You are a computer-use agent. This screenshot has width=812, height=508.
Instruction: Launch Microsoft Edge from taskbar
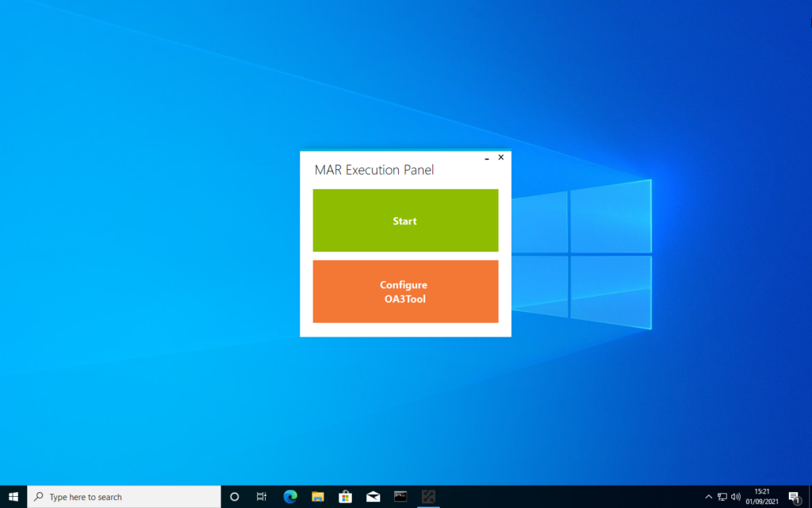pos(290,497)
